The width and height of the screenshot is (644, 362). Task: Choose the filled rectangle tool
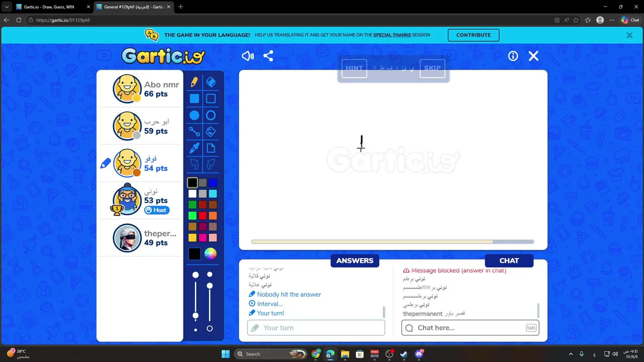pos(194,99)
